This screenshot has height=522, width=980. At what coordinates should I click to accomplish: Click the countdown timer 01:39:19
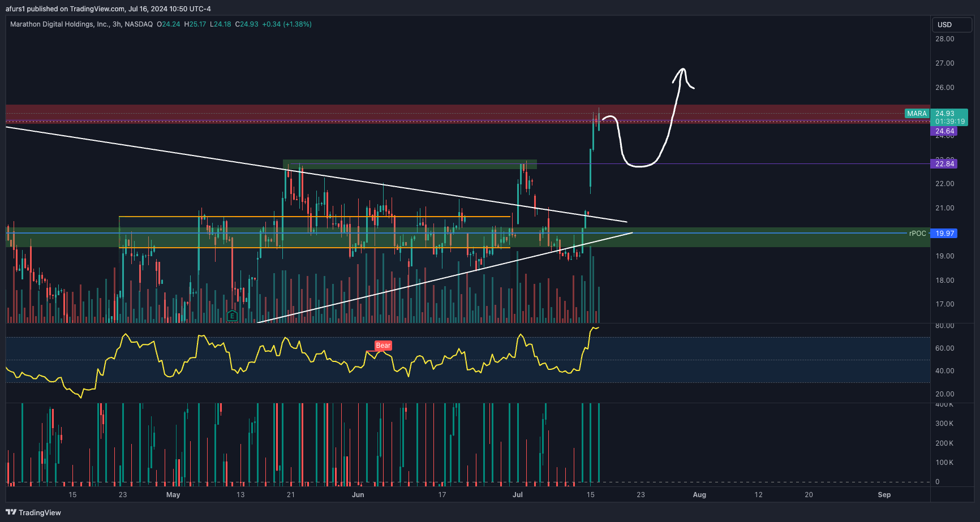[x=950, y=122]
